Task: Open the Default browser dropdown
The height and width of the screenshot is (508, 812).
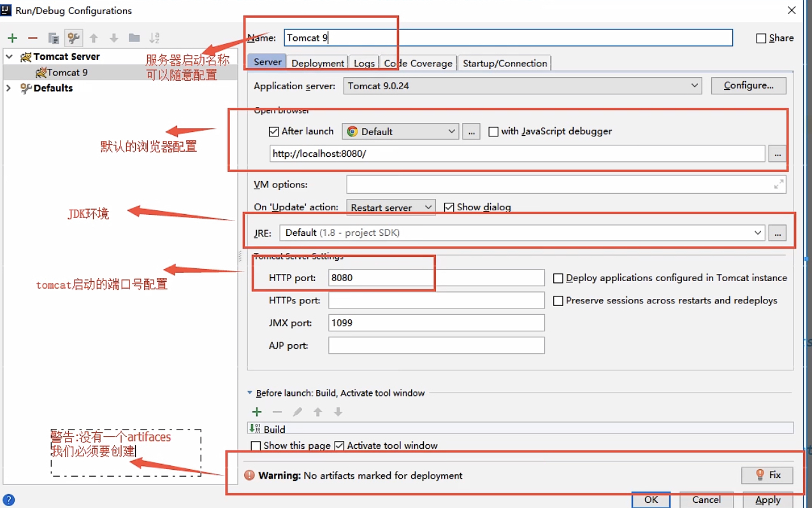Action: coord(400,131)
